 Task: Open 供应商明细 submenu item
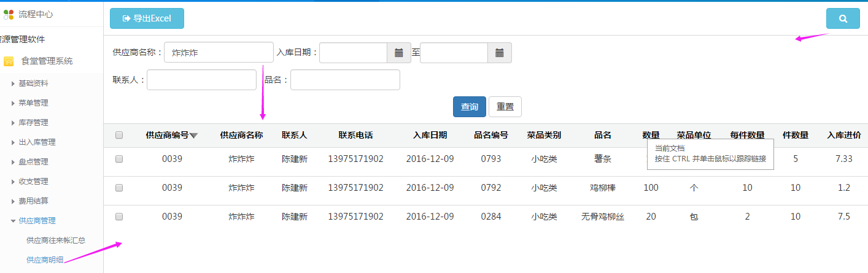45,260
